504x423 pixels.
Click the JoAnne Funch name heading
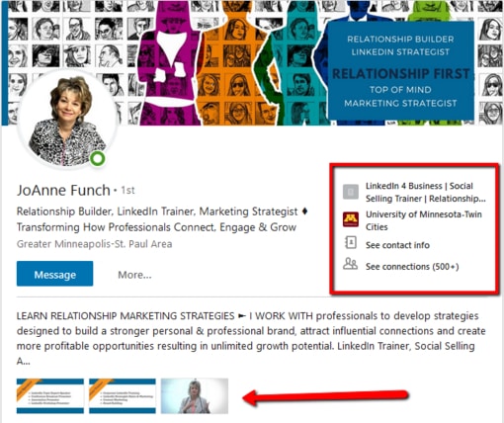click(x=63, y=191)
